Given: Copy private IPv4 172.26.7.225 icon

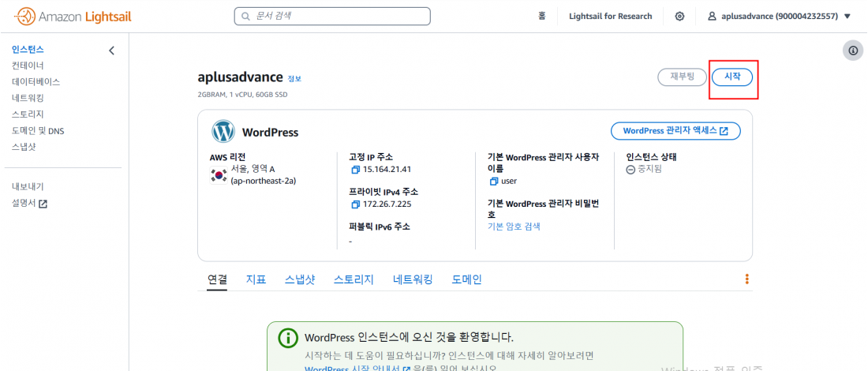Looking at the screenshot, I should [355, 205].
